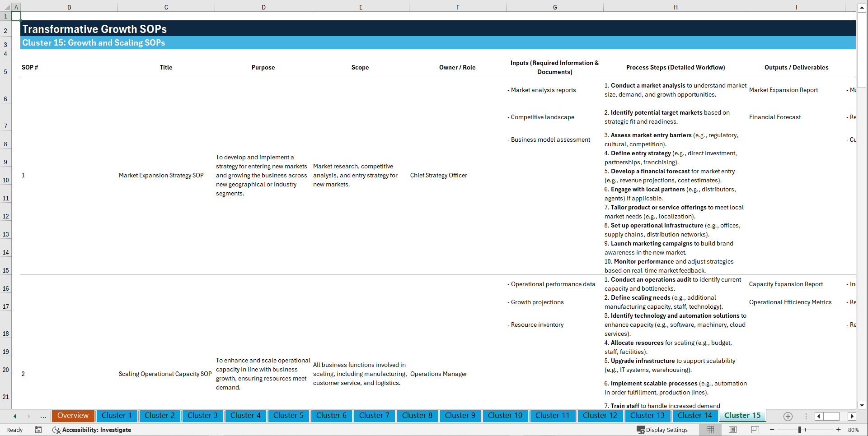Screen dimensions: 868x436
Task: Open the all-sheets list via the ellipsis
Action: (43, 416)
